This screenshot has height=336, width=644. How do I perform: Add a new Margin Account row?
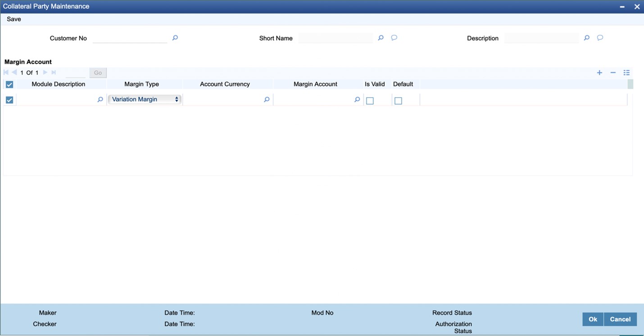599,73
